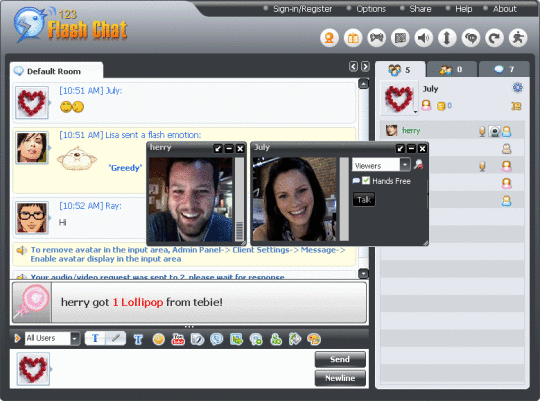
Task: Click herry's webcam video feed
Action: tap(191, 199)
